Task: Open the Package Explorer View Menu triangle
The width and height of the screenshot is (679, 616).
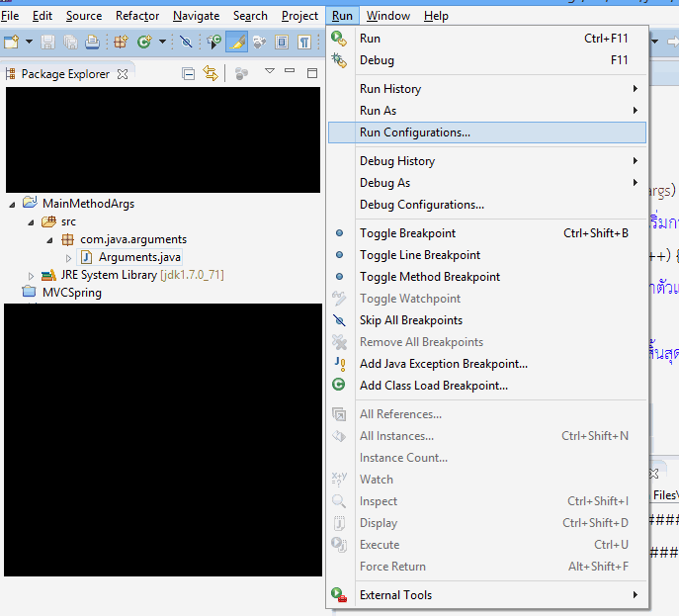Action: pos(270,70)
